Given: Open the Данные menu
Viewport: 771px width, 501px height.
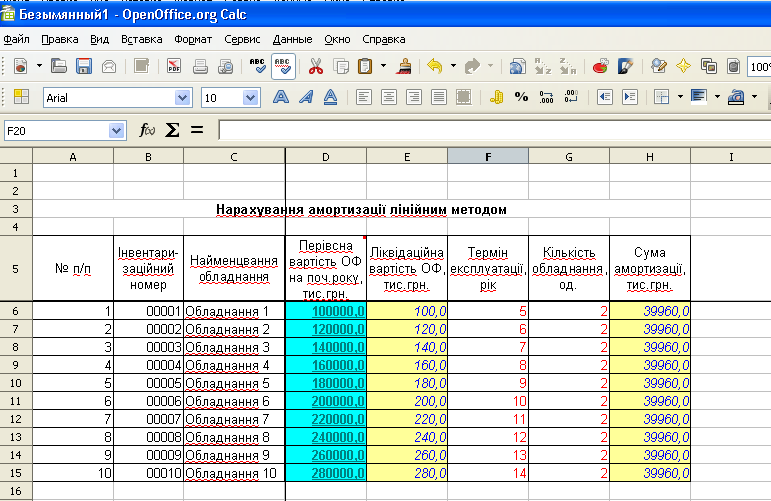Looking at the screenshot, I should point(293,39).
